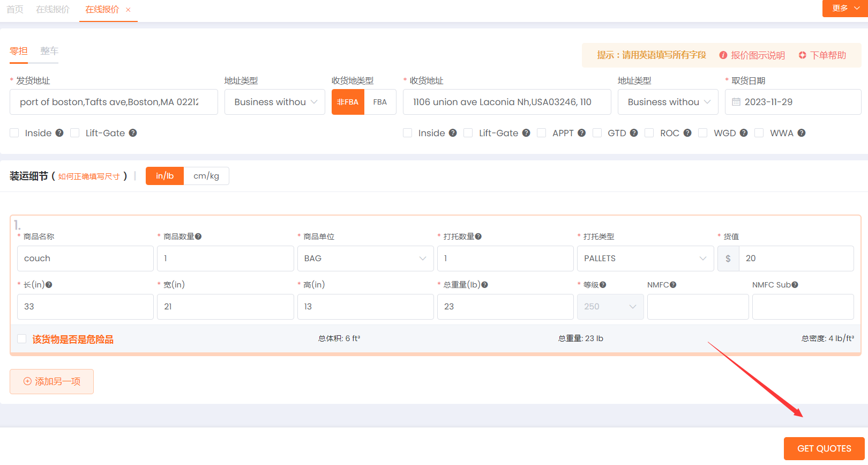Check the destination ROC option
Viewport: 868px width, 465px height.
point(649,133)
